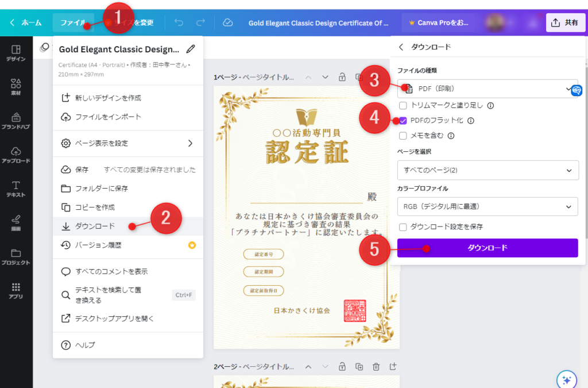Viewport: 588px width, 388px height.
Task: Open the テキスト tool in sidebar
Action: click(x=16, y=189)
